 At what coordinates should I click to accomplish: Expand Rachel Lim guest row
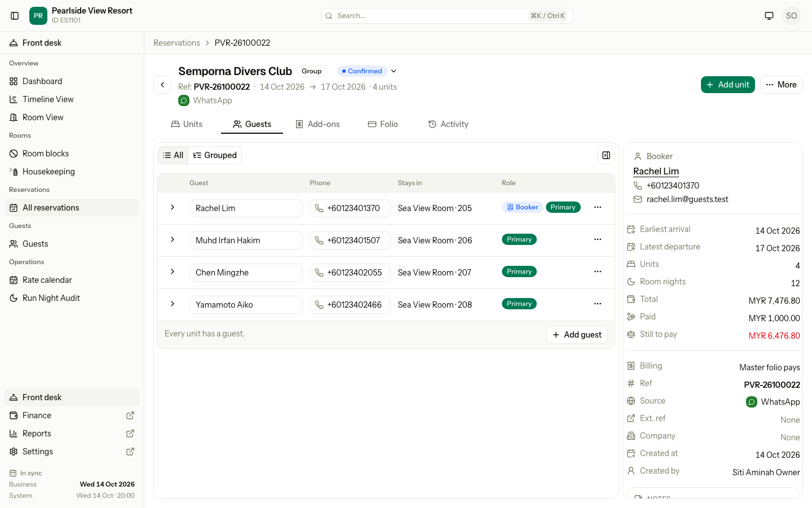pos(173,207)
